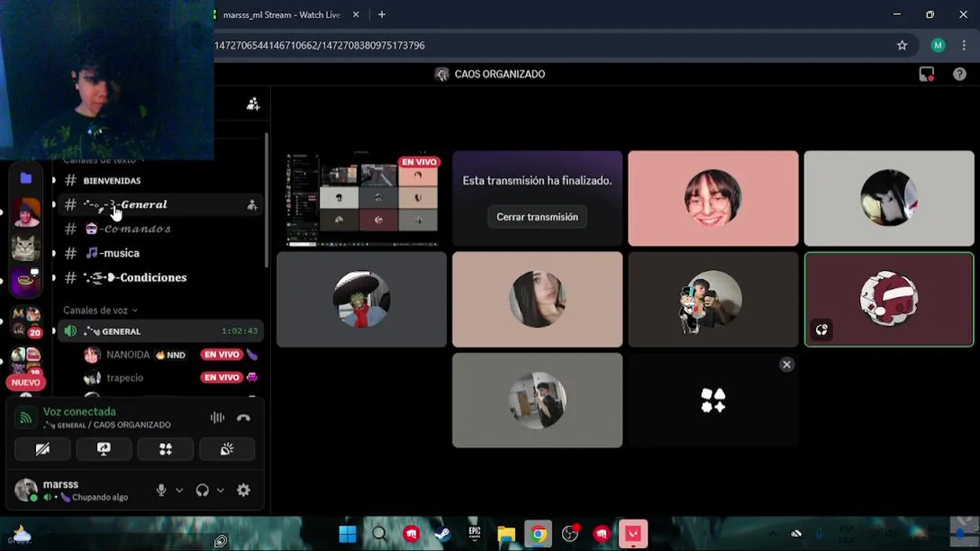The image size is (980, 551).
Task: Select tile with smiling glasses avatar
Action: pos(713,199)
